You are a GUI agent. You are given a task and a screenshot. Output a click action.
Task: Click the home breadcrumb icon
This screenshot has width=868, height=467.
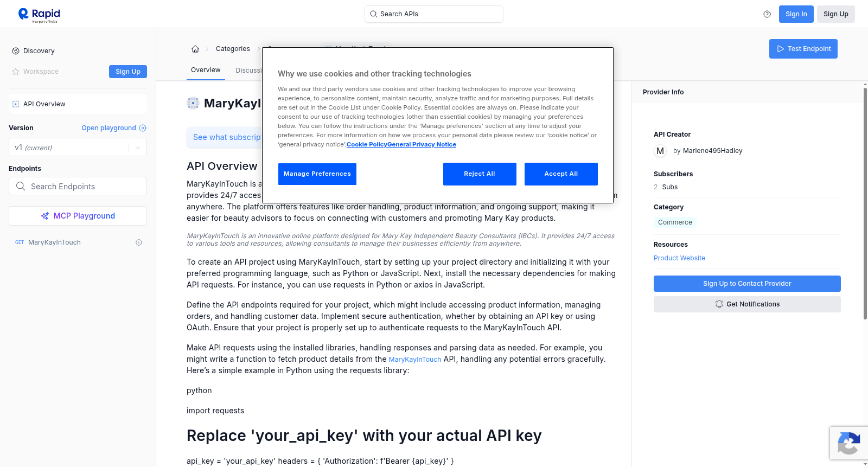195,49
